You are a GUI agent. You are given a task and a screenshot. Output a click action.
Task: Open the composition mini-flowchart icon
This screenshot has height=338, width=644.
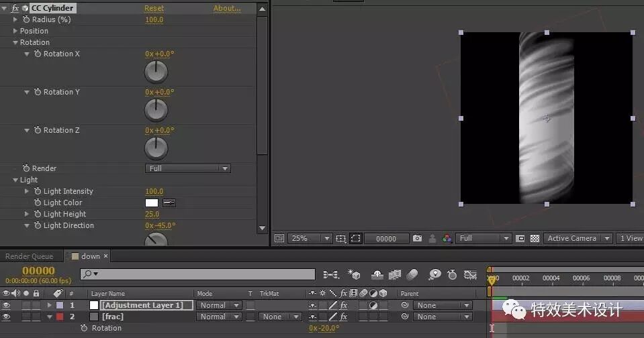coord(331,274)
